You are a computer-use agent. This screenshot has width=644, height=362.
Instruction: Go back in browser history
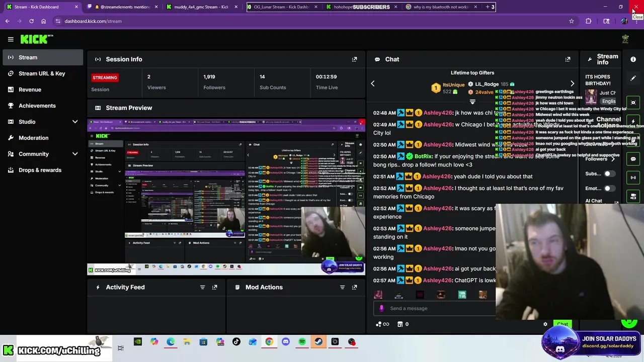(x=7, y=21)
